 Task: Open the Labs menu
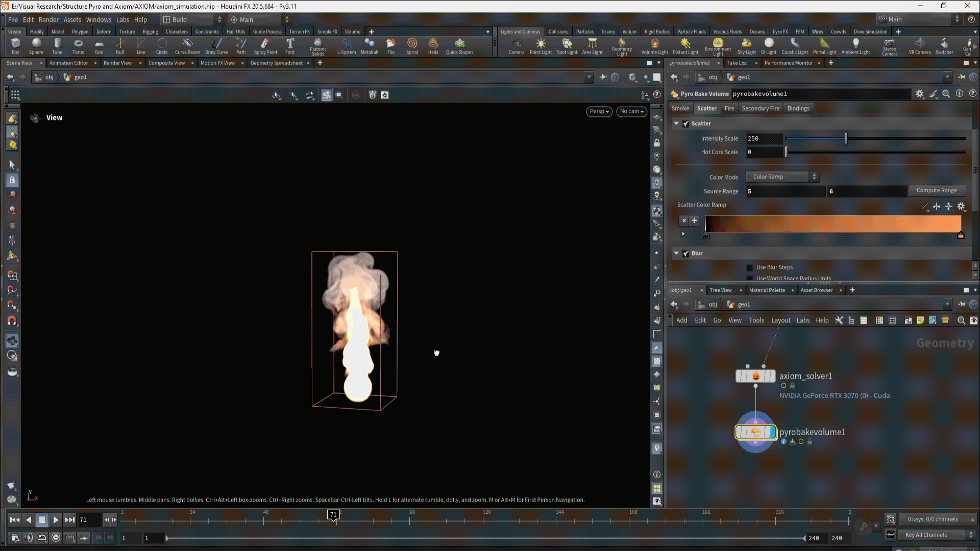[122, 20]
